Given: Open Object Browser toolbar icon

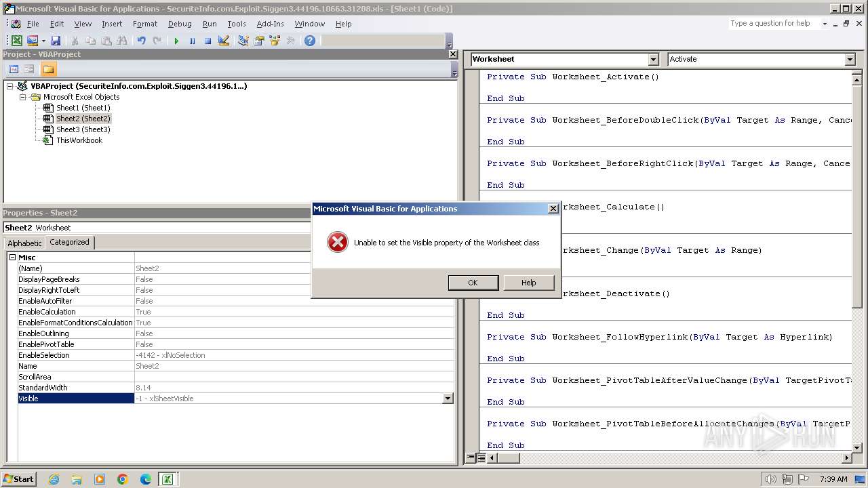Looking at the screenshot, I should point(275,41).
